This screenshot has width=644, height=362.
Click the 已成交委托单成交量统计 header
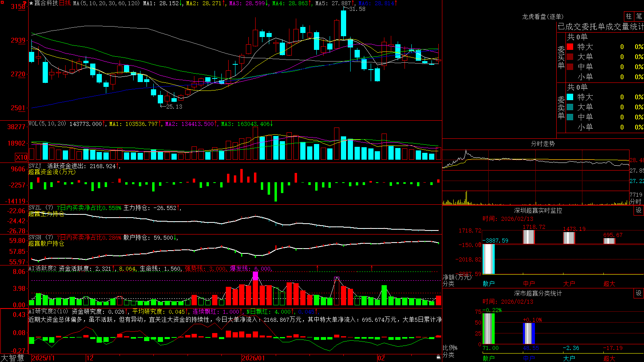click(x=601, y=27)
